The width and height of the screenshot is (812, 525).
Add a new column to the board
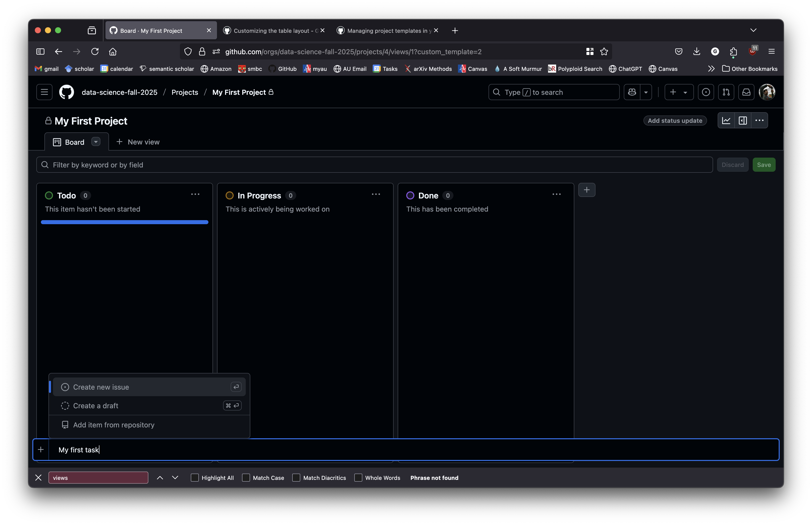[587, 190]
